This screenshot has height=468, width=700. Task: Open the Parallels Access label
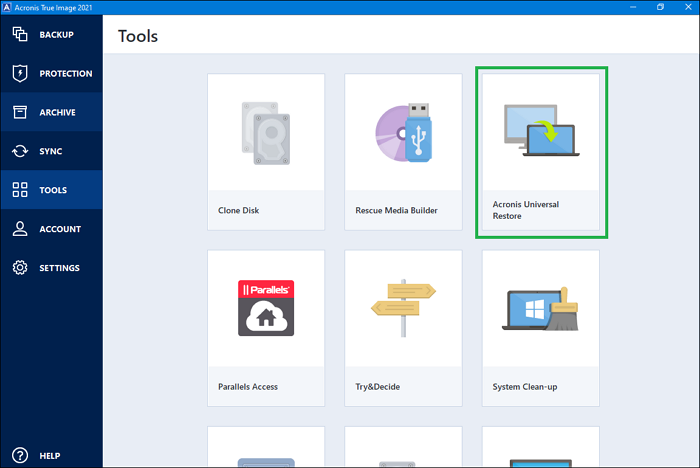[x=248, y=387]
